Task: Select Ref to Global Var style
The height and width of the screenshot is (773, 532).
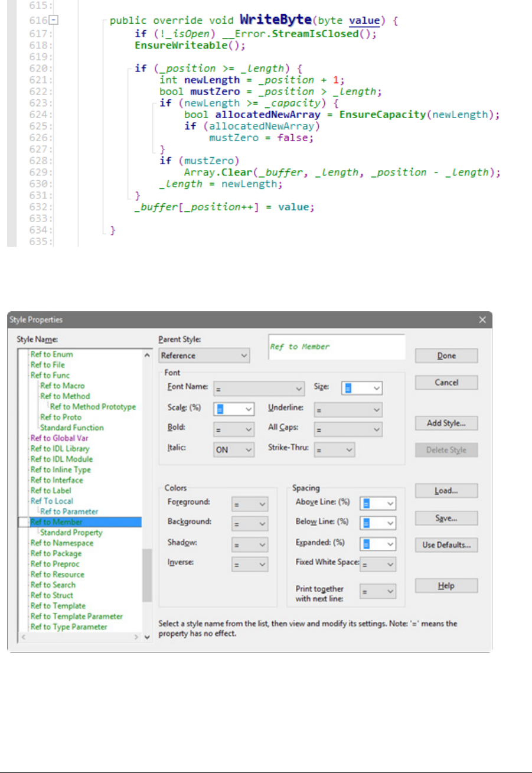Action: pyautogui.click(x=59, y=438)
